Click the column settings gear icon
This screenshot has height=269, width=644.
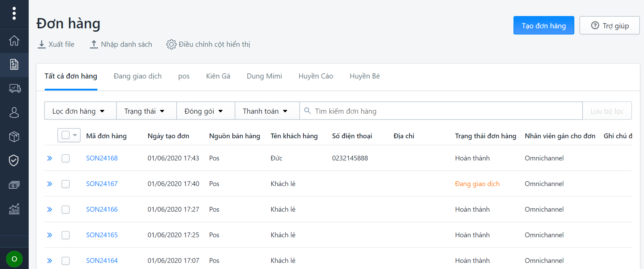171,44
